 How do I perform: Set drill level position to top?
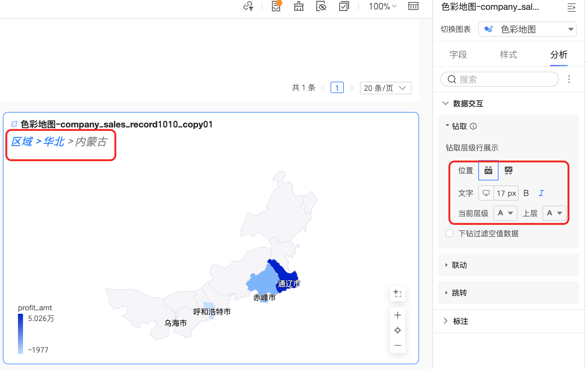(x=488, y=171)
